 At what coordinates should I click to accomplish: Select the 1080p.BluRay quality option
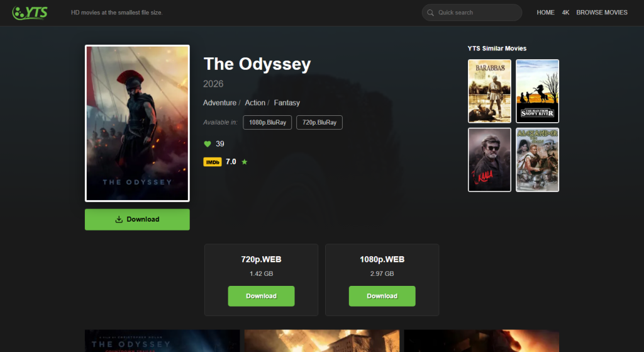(267, 123)
